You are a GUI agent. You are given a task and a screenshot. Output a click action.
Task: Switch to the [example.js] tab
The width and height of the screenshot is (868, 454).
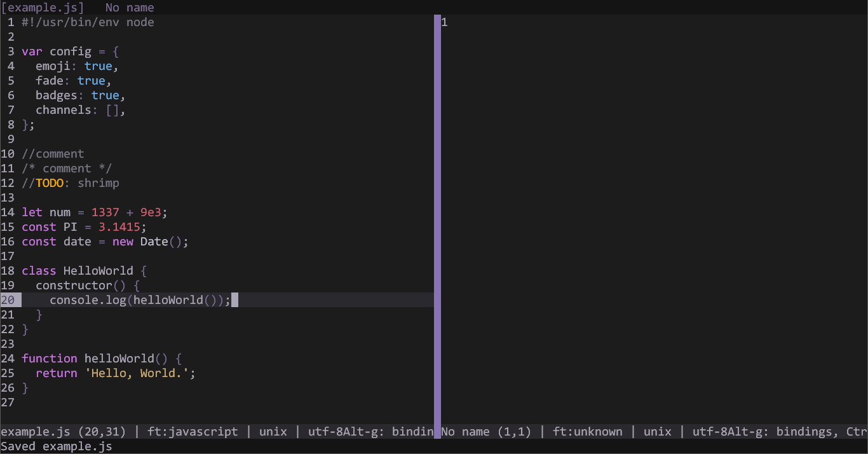coord(43,8)
